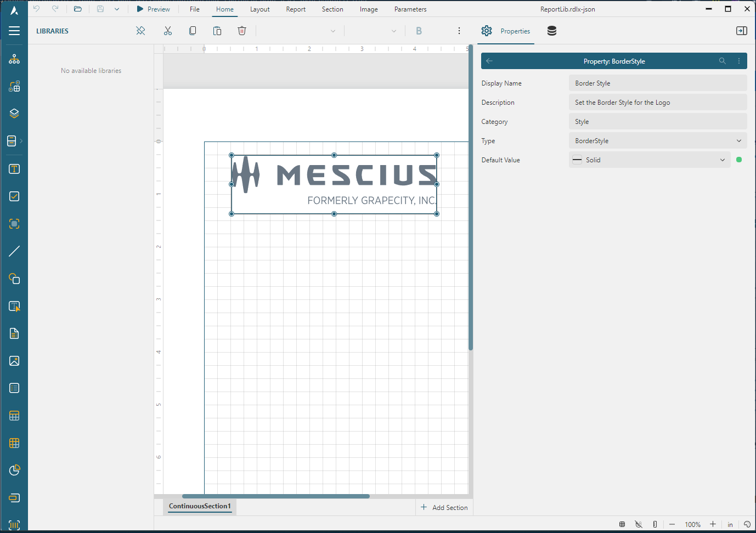Open the hamburger main menu
The width and height of the screenshot is (756, 533).
point(14,31)
